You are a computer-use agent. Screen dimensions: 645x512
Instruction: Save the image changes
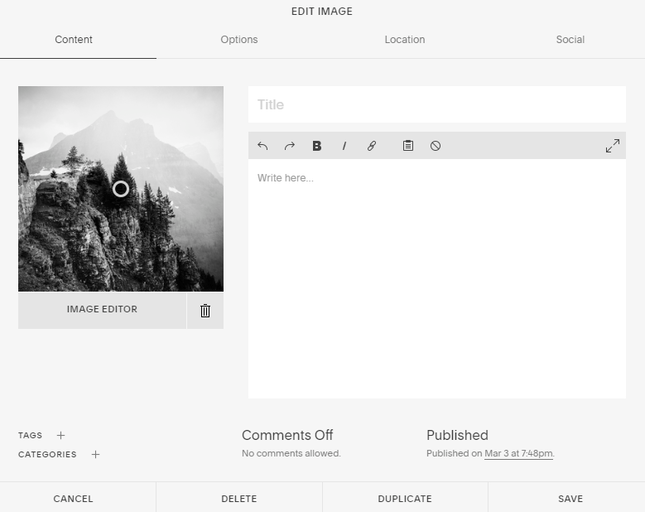click(570, 498)
